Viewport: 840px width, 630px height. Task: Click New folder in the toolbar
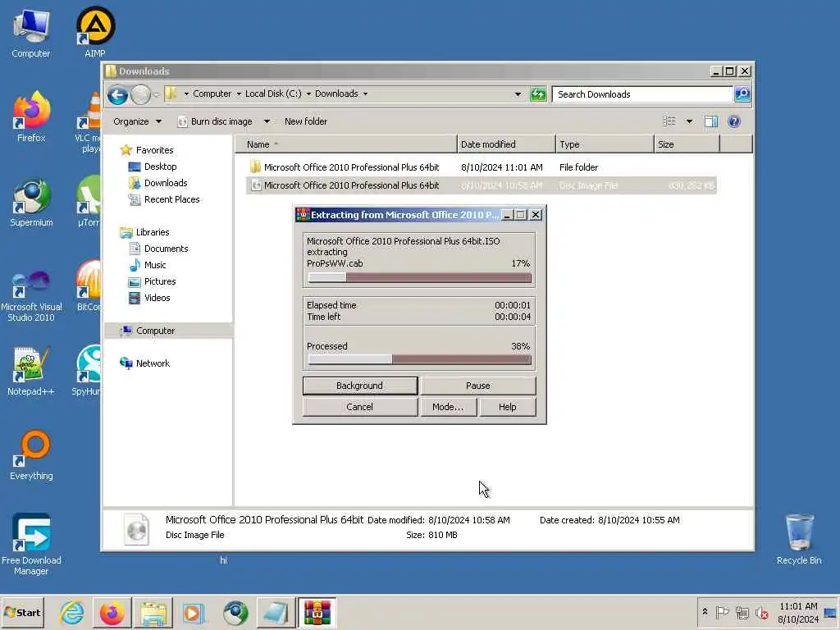pos(305,121)
